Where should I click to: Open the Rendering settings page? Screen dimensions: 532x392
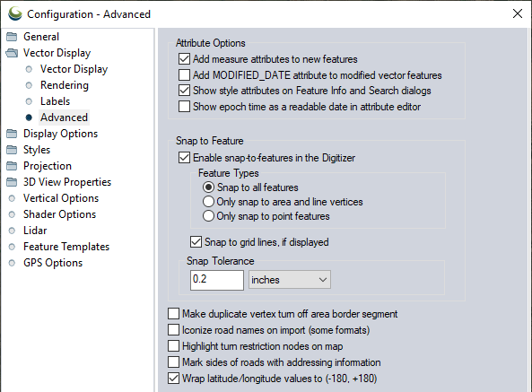click(65, 85)
